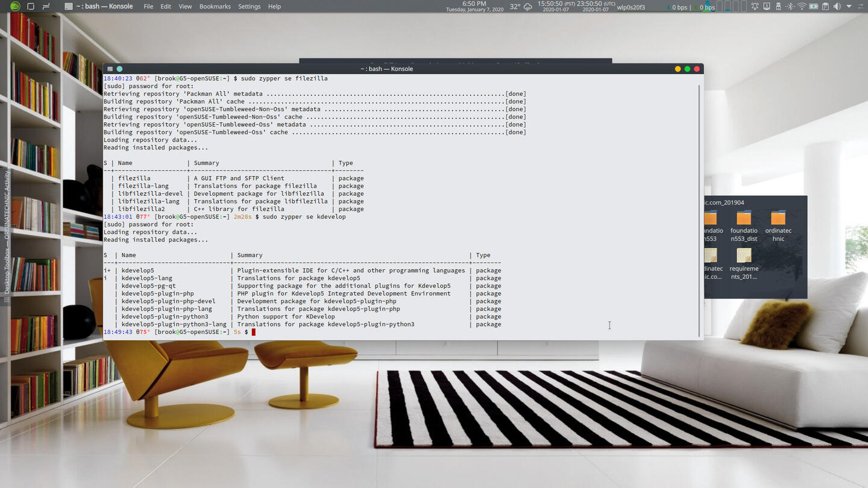Click the terminal prompt cursor line
This screenshot has width=868, height=488.
(x=180, y=332)
